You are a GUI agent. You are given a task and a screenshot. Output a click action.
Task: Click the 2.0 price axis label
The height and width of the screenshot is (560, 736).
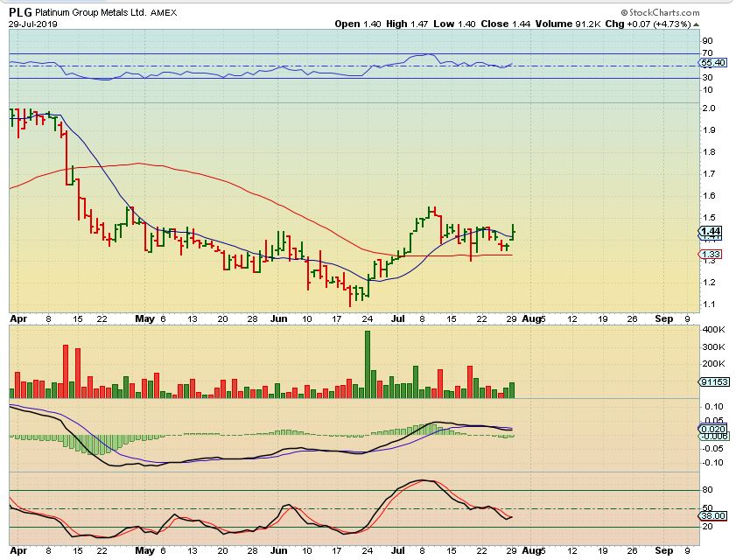click(709, 108)
